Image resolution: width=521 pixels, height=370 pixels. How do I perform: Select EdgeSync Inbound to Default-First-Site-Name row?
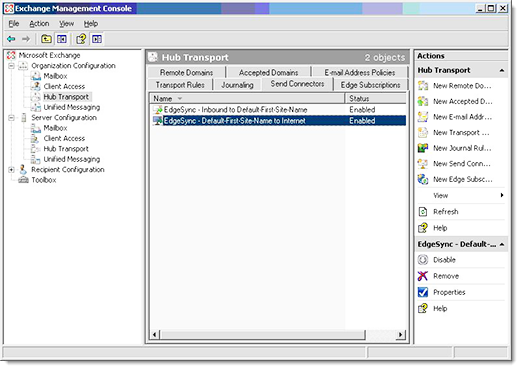[278, 110]
